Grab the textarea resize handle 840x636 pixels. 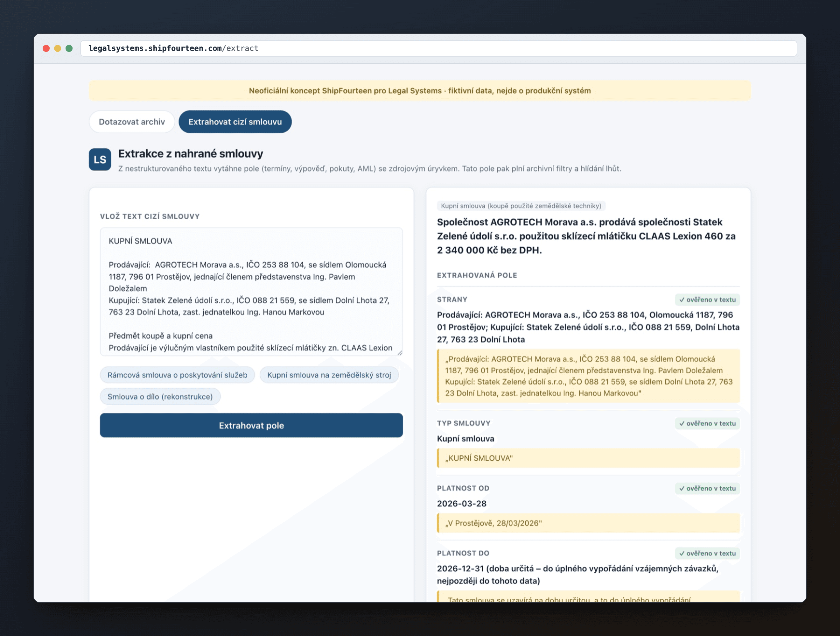(x=400, y=353)
